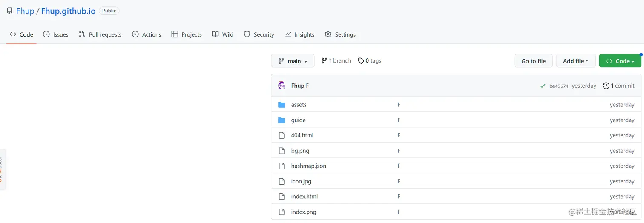Image resolution: width=644 pixels, height=223 pixels.
Task: Open the Fhup author link in commit row
Action: 298,86
